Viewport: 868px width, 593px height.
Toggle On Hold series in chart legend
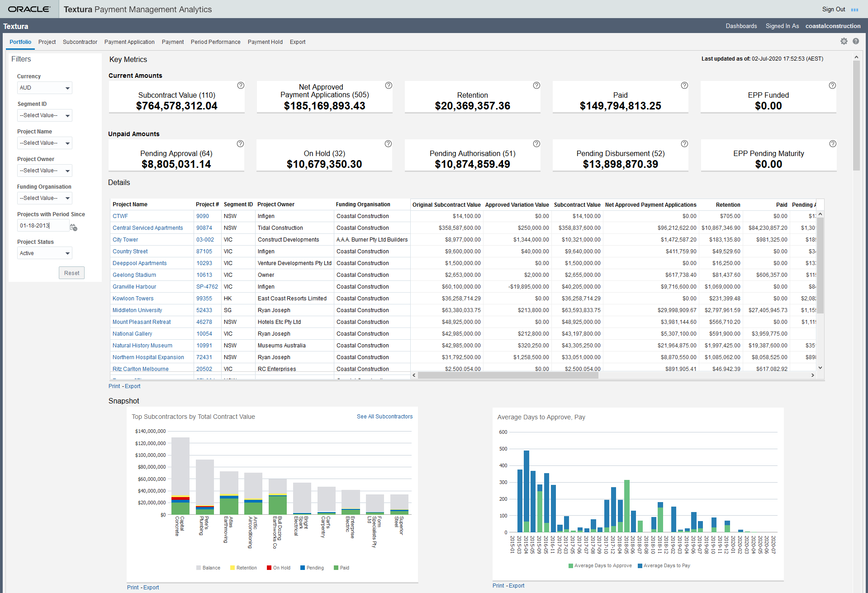click(x=279, y=568)
